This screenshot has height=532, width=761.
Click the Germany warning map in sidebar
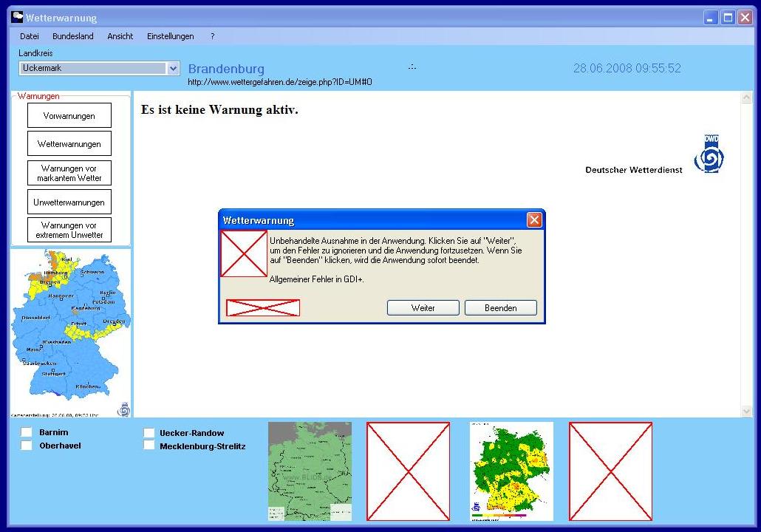point(70,327)
